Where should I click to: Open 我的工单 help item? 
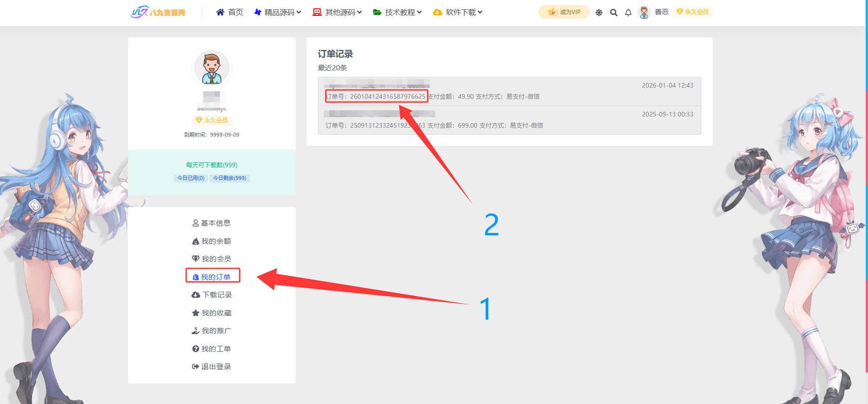pyautogui.click(x=212, y=349)
